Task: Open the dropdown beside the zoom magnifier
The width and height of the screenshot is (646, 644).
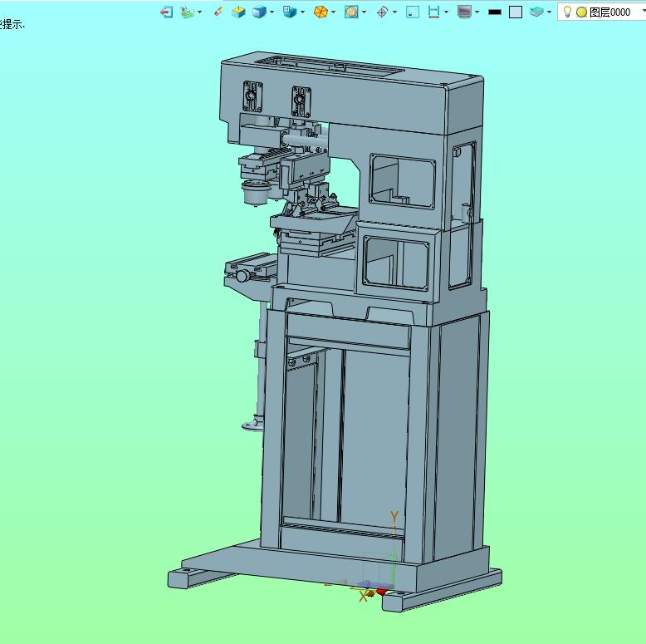Action: pos(365,12)
